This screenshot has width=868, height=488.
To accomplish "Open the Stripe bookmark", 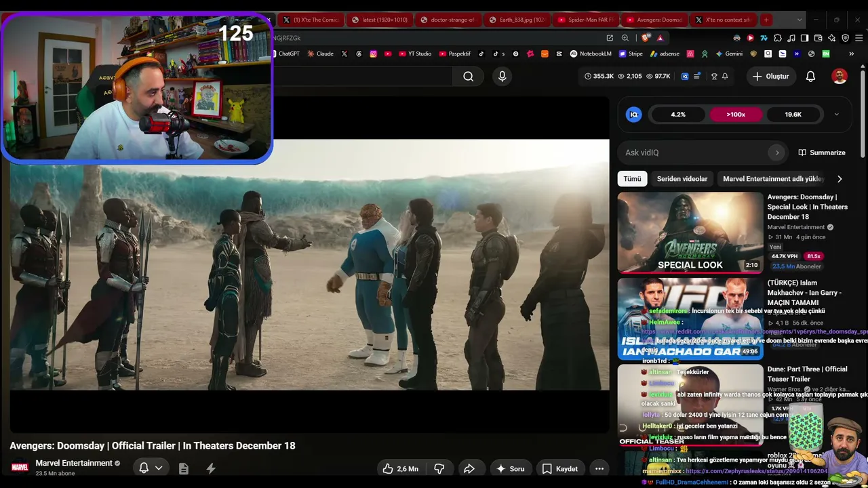I will tap(630, 54).
